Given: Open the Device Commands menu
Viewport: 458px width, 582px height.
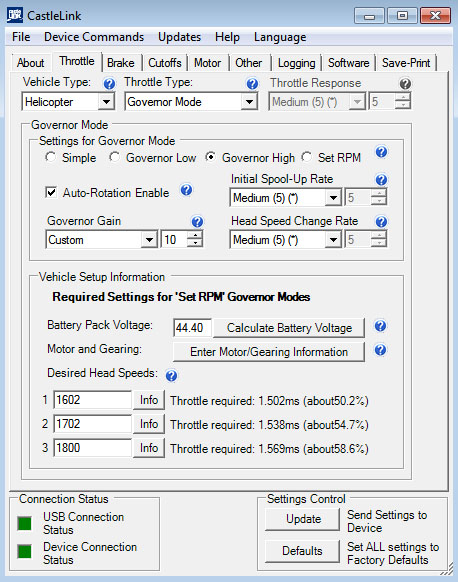Looking at the screenshot, I should [x=94, y=37].
